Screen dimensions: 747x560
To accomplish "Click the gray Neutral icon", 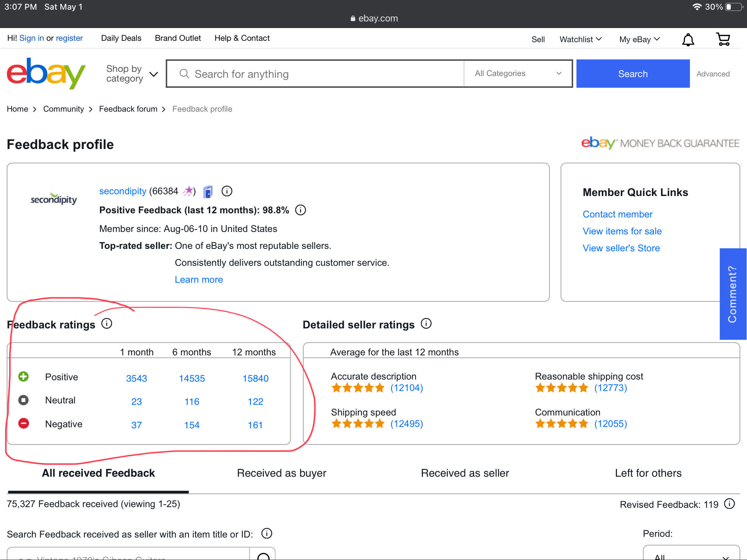I will (x=24, y=400).
